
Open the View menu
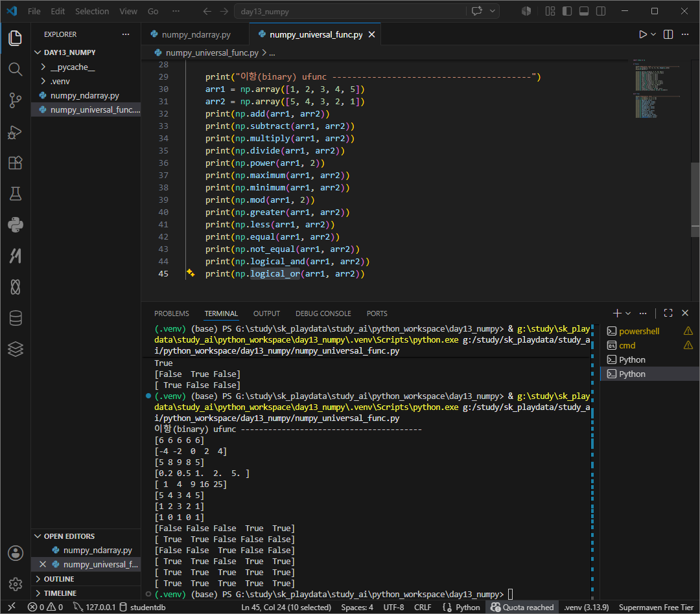tap(128, 11)
